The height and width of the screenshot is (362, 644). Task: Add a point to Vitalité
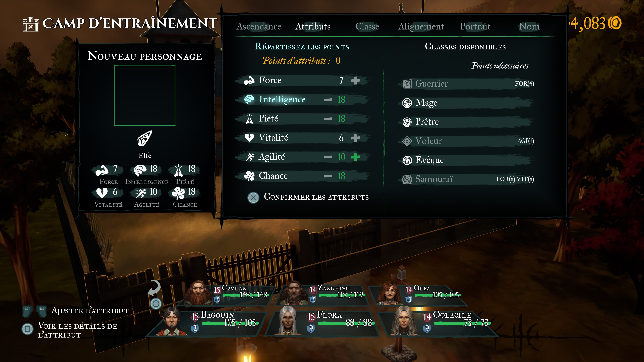click(355, 138)
